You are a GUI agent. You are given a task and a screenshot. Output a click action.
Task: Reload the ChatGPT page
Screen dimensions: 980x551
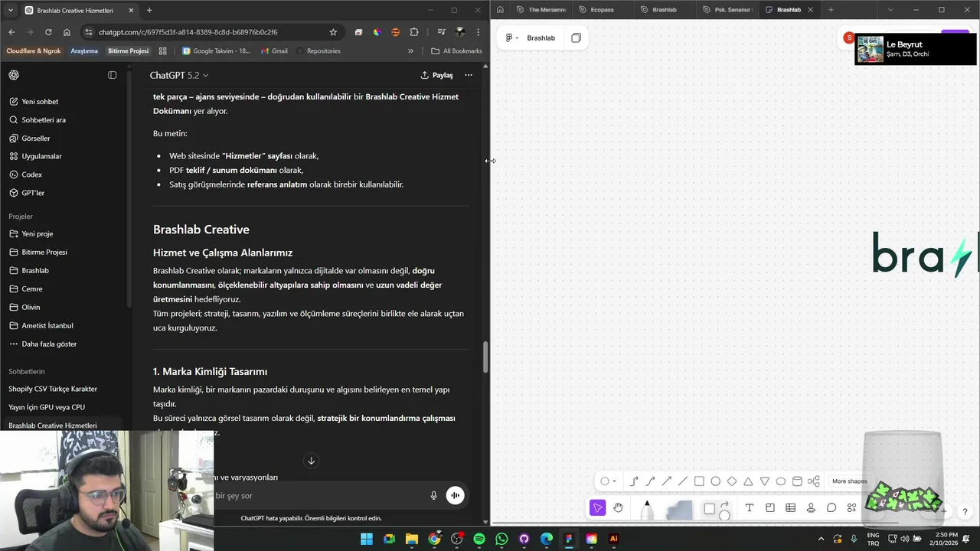pyautogui.click(x=48, y=32)
